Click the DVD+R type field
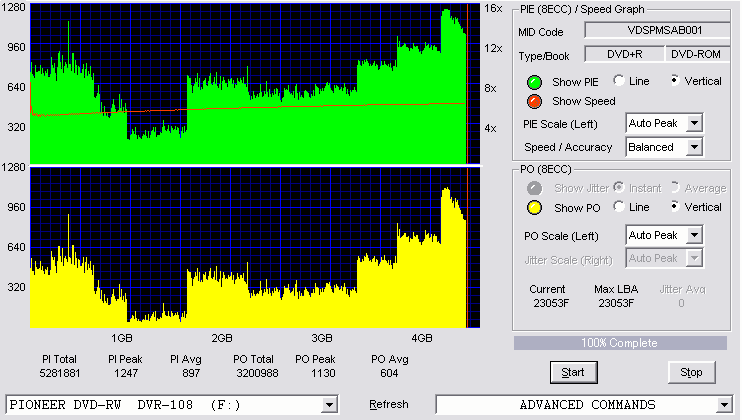This screenshot has width=742, height=420. pyautogui.click(x=625, y=54)
